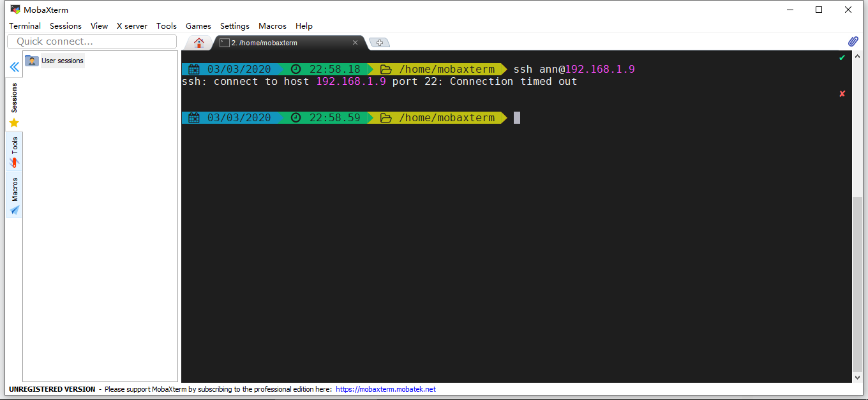Maximize the MobaXterm window
The image size is (868, 400).
819,10
